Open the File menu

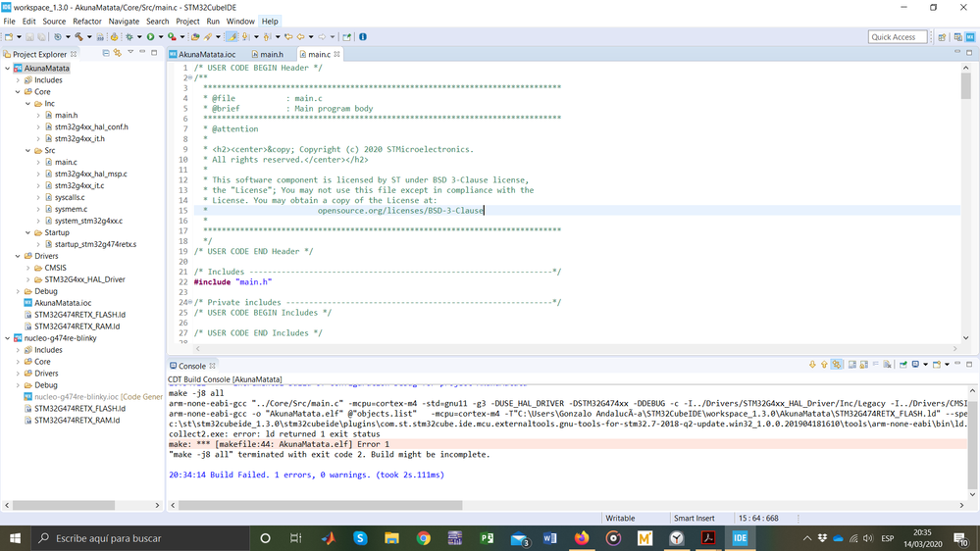point(10,22)
